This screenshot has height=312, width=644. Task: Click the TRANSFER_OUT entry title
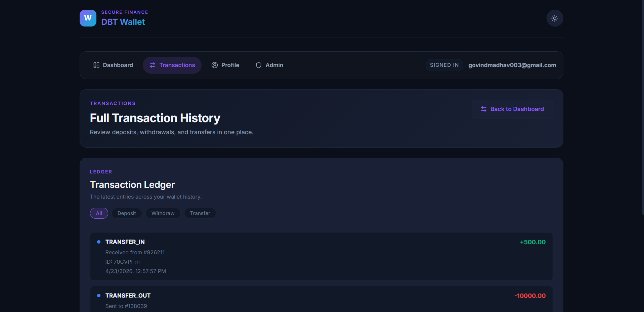(x=128, y=296)
